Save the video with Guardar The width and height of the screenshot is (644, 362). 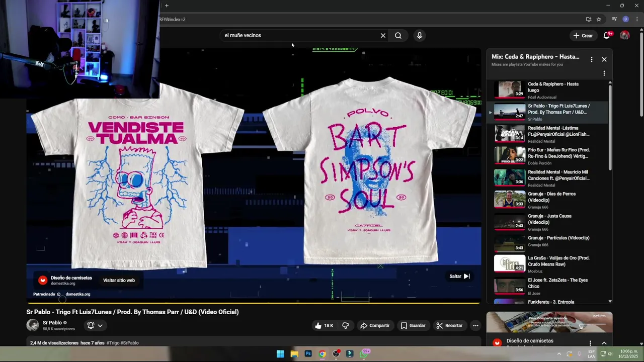tap(413, 326)
